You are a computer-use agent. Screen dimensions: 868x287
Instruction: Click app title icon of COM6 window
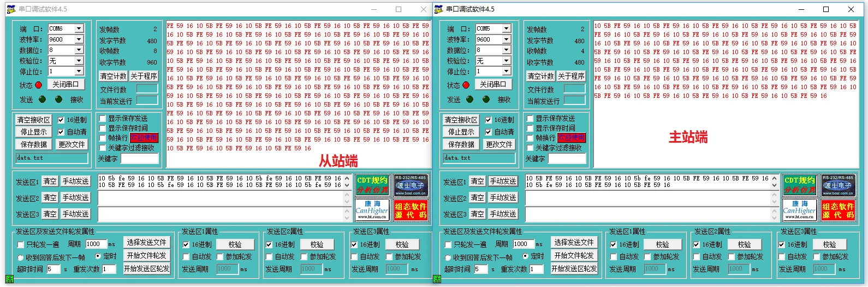pos(11,9)
